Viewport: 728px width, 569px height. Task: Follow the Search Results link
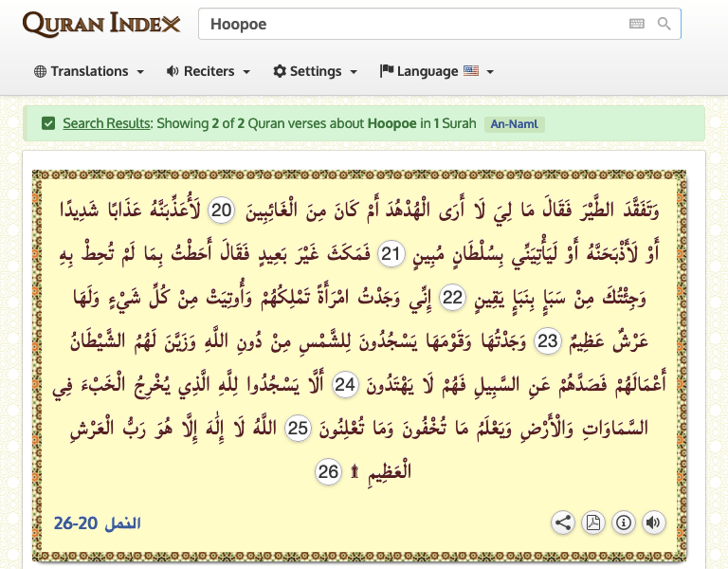(106, 123)
